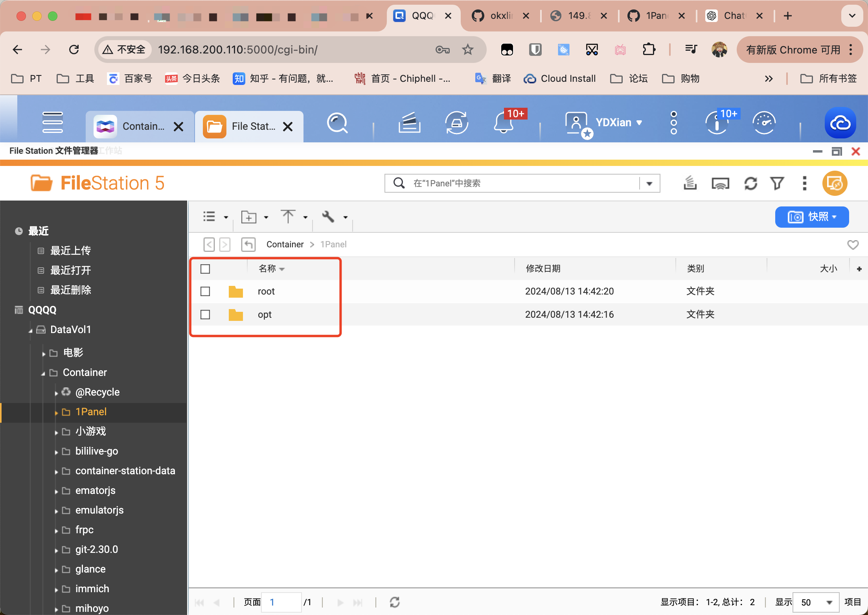Open the QNAP search magnifier icon

coord(337,123)
